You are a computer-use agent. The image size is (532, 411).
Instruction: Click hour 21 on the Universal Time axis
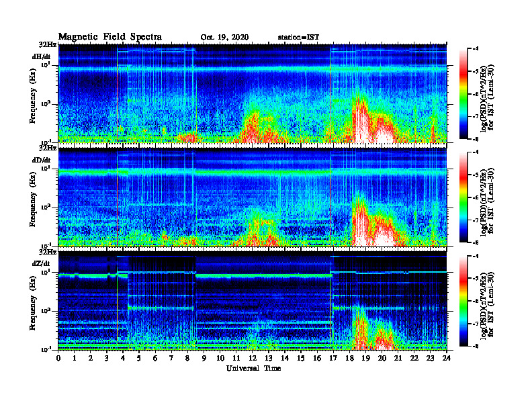pyautogui.click(x=398, y=358)
